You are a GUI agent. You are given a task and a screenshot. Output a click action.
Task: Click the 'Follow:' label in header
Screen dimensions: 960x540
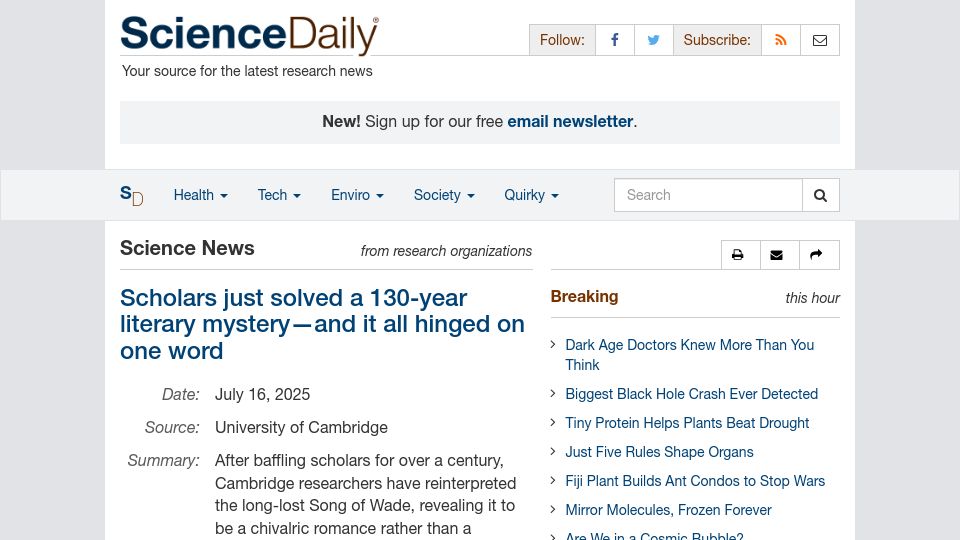pos(562,40)
